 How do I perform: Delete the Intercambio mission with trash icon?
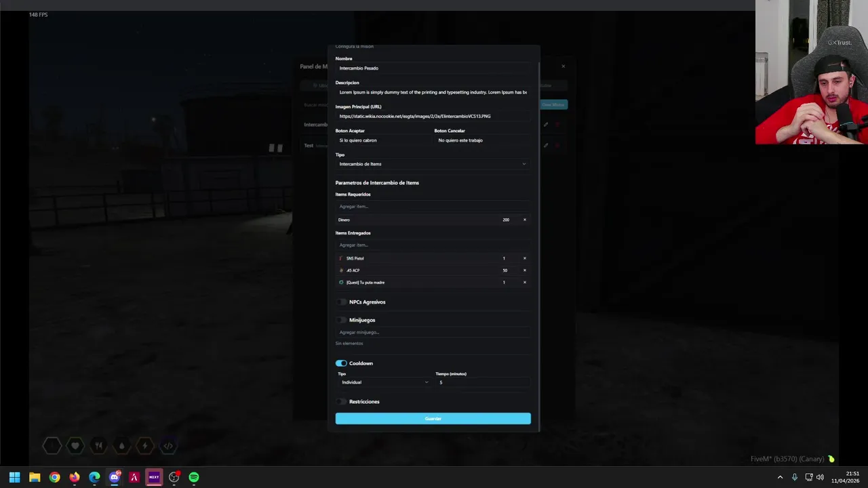click(558, 125)
